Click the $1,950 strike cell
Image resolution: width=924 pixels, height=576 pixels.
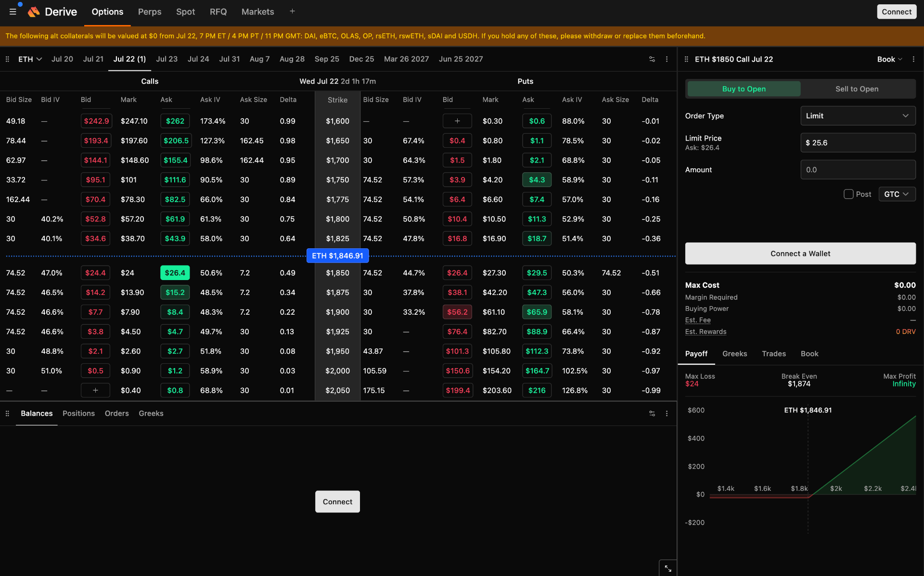337,351
